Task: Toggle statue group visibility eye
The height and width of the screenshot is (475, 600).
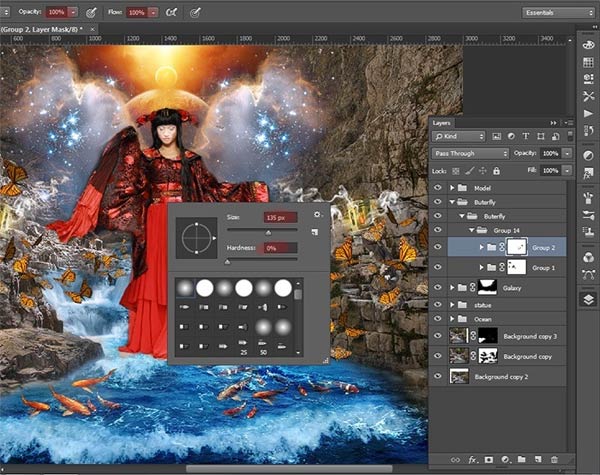Action: [x=437, y=305]
